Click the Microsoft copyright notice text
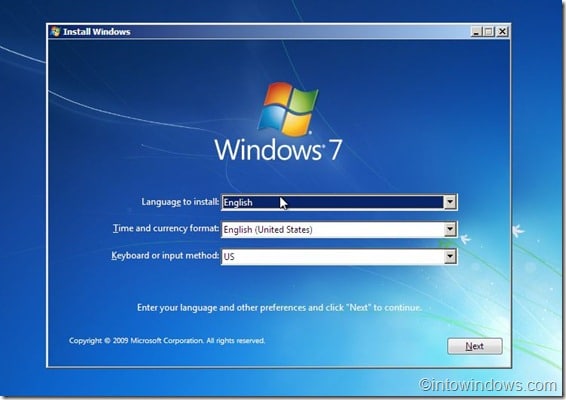The image size is (566, 400). (167, 340)
